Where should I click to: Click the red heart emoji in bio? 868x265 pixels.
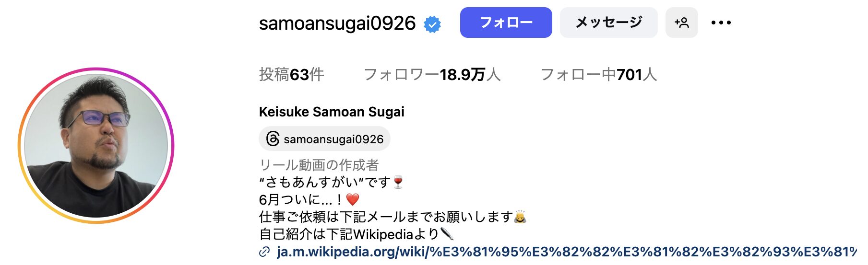(x=353, y=199)
